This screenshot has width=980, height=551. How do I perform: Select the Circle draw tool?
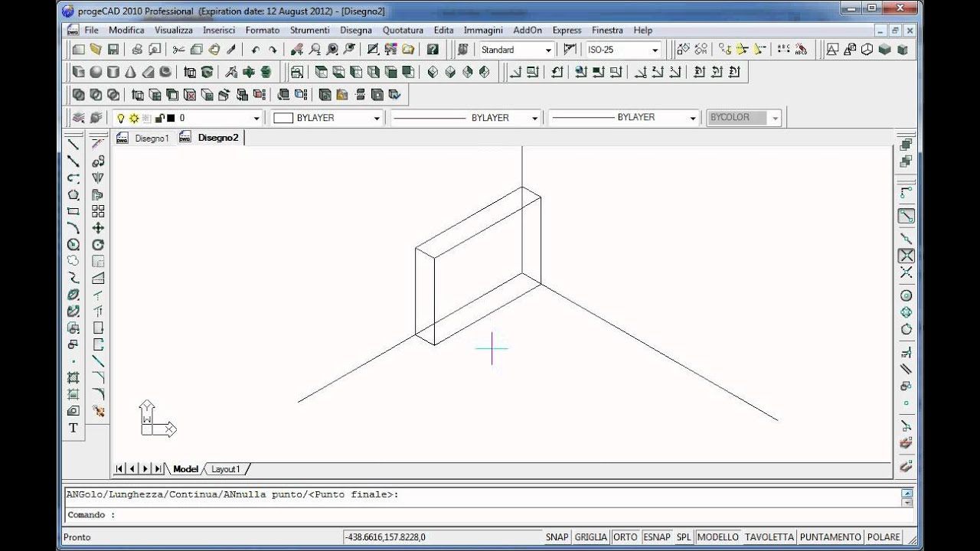73,245
